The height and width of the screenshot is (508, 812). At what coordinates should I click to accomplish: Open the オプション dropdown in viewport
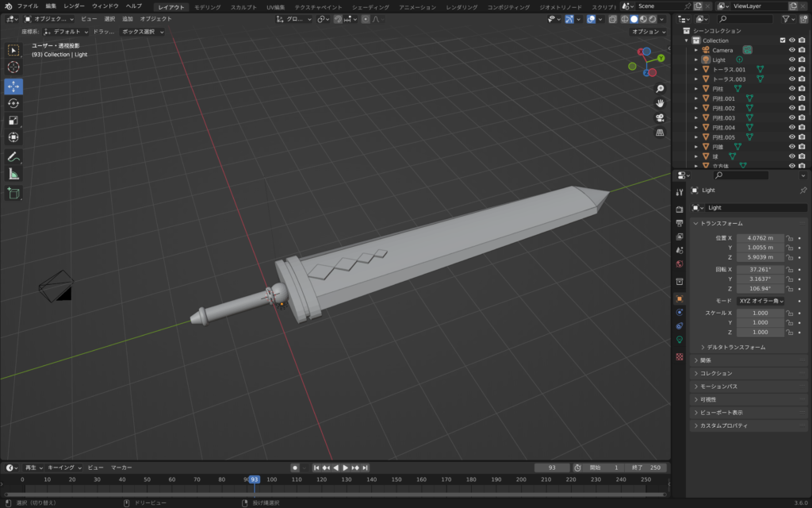[x=649, y=32]
